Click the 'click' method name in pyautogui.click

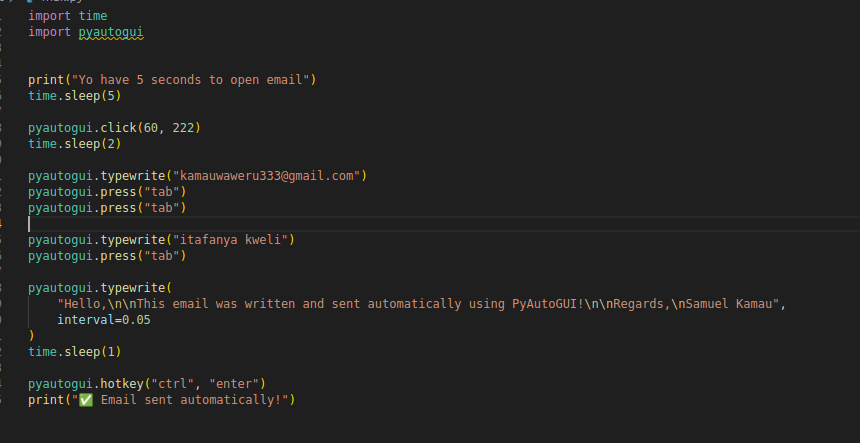118,128
